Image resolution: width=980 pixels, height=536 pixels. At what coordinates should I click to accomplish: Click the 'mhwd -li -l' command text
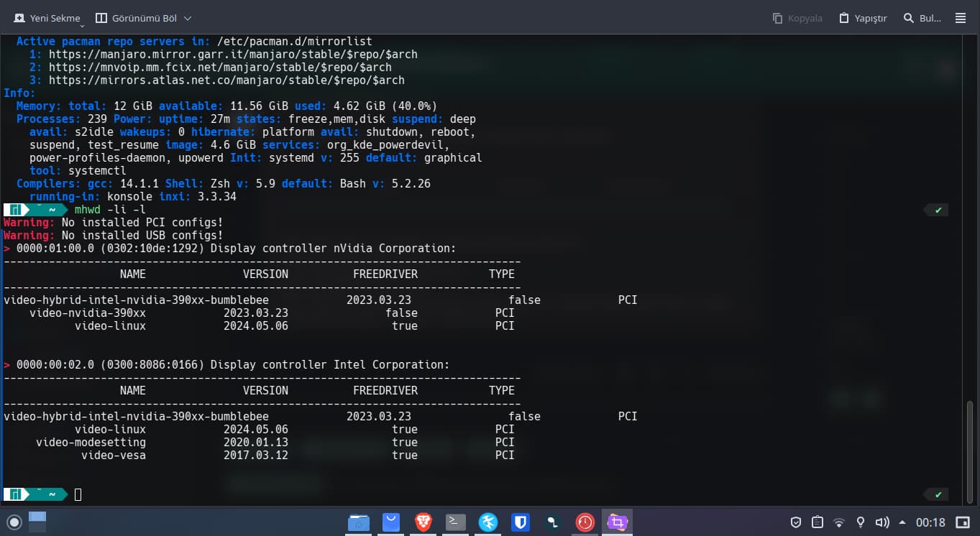111,210
